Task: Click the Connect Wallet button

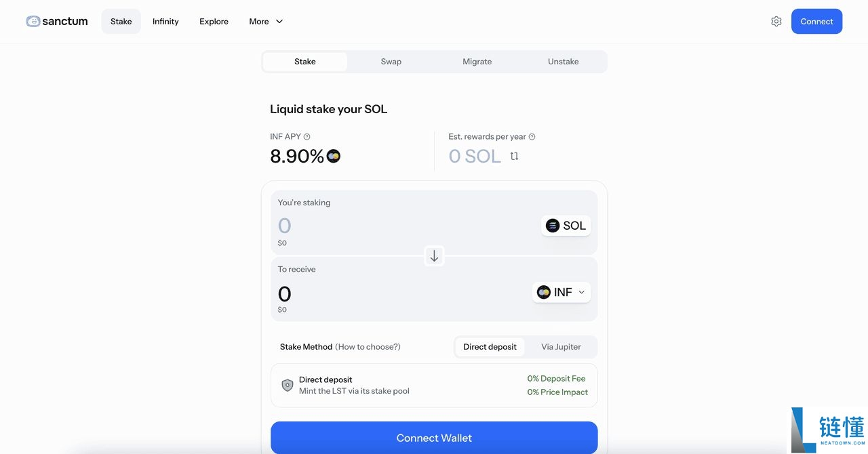Action: click(434, 438)
